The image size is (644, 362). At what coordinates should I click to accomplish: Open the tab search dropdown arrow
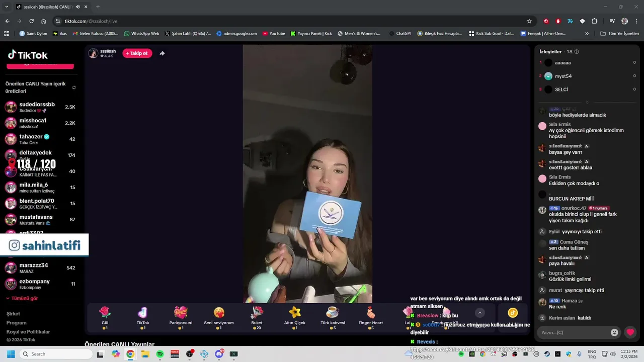[7, 7]
